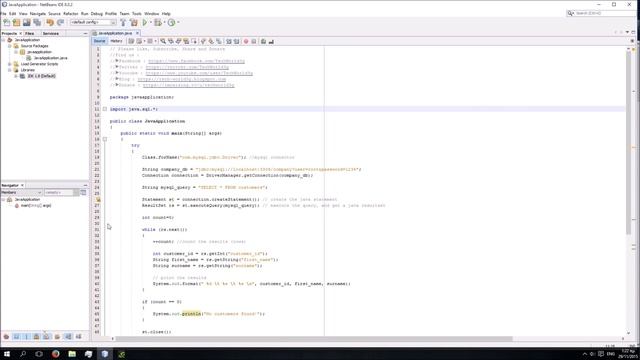Open Firefox from the taskbar
This screenshot has height=360, width=640.
[x=56, y=354]
